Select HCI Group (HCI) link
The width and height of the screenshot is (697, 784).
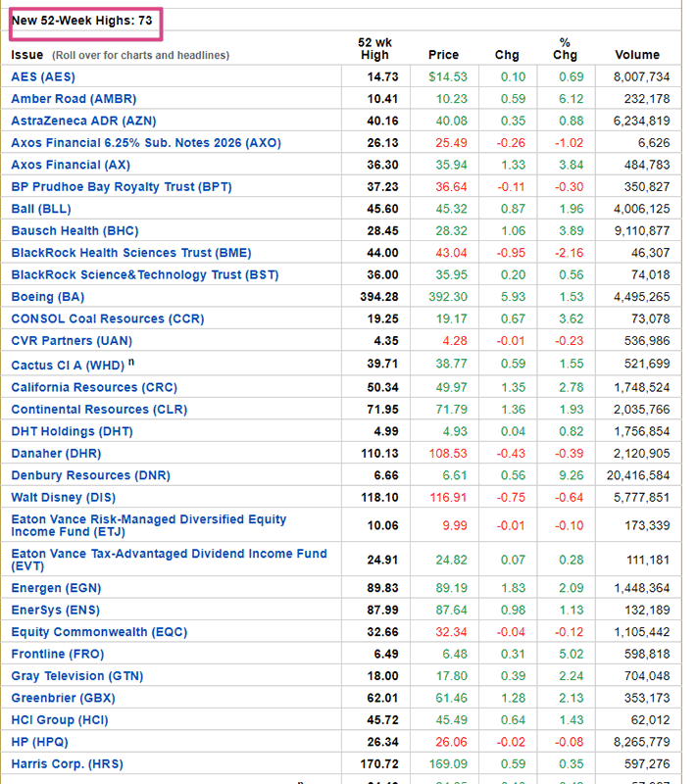60,720
